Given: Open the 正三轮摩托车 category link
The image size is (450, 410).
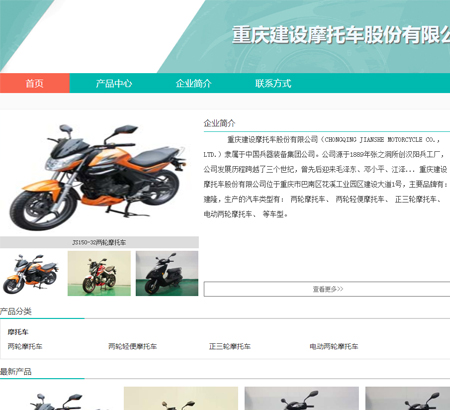Looking at the screenshot, I should click(230, 346).
